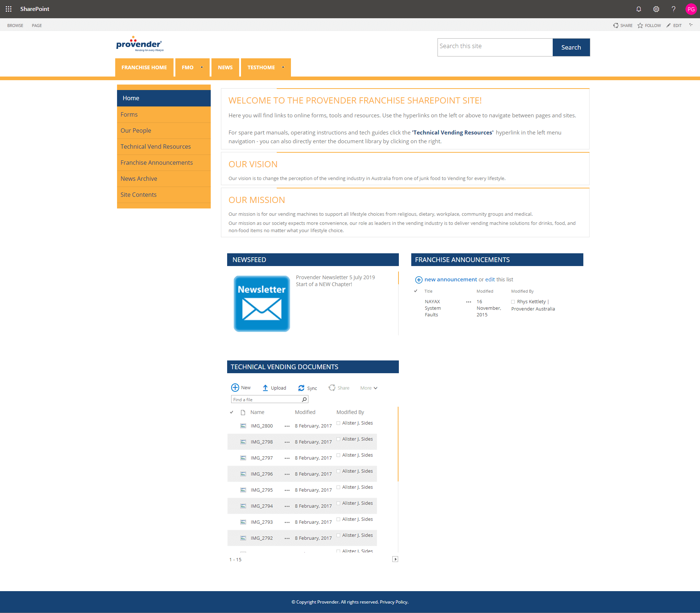This screenshot has width=700, height=613.
Task: Open ellipsis menu for IMG_2798
Action: [287, 442]
